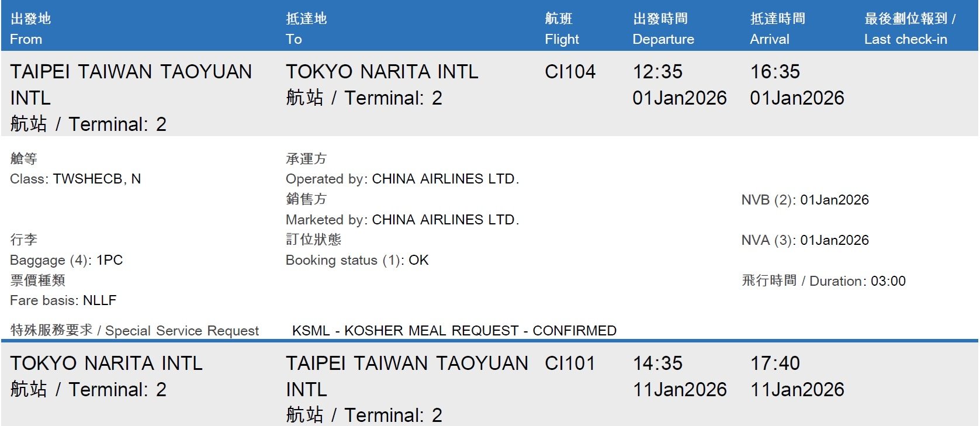Click Operated by CHINA AIRLINES LTD.
Image resolution: width=980 pixels, height=426 pixels.
pos(445,179)
